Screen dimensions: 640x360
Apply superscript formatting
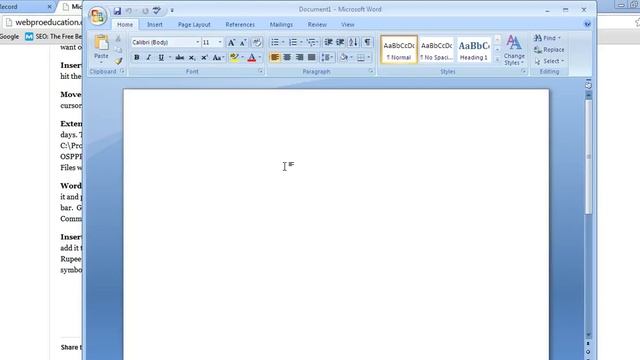tap(204, 58)
